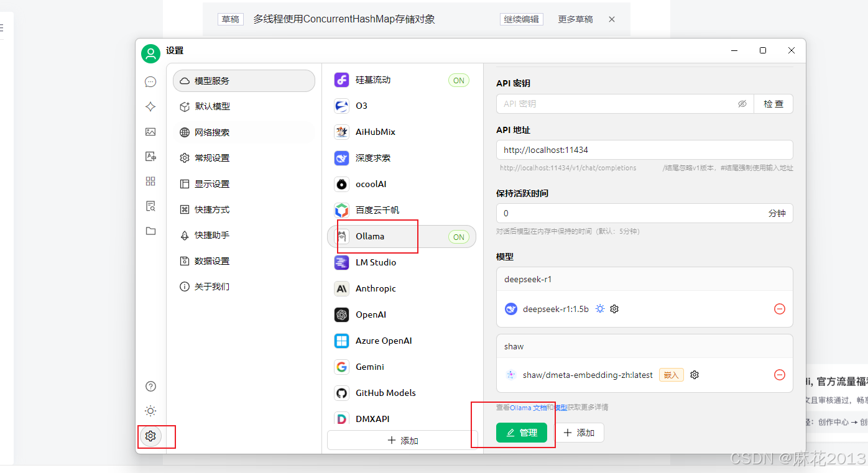The height and width of the screenshot is (473, 868).
Task: Open 常规设置 settings section
Action: (244, 158)
